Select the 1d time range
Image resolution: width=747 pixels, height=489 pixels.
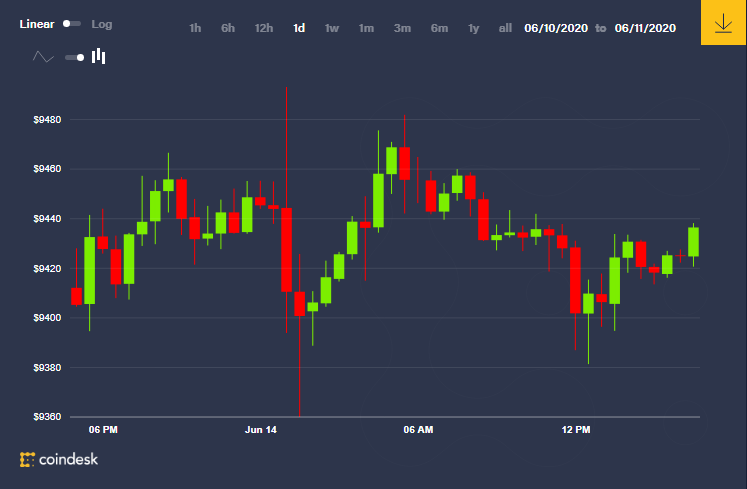click(x=299, y=28)
